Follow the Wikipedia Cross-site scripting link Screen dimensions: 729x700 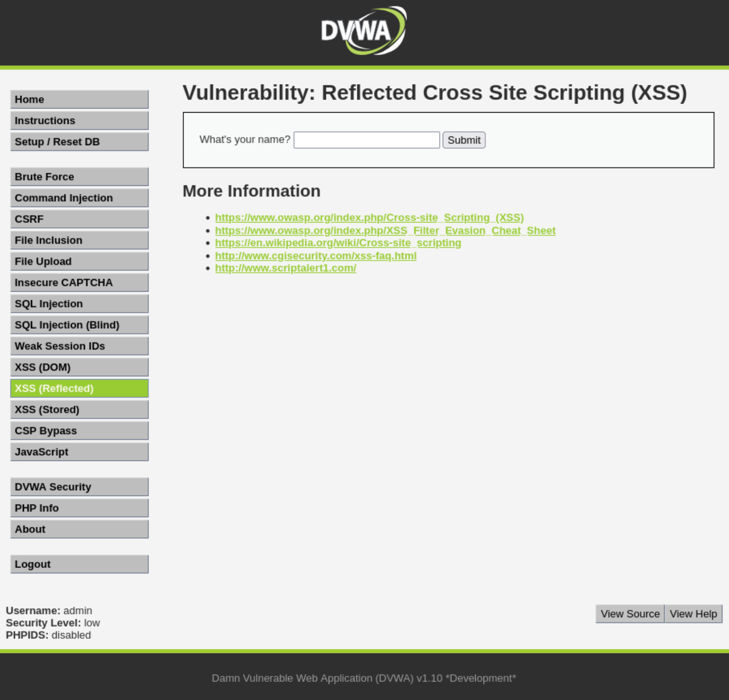click(x=338, y=243)
